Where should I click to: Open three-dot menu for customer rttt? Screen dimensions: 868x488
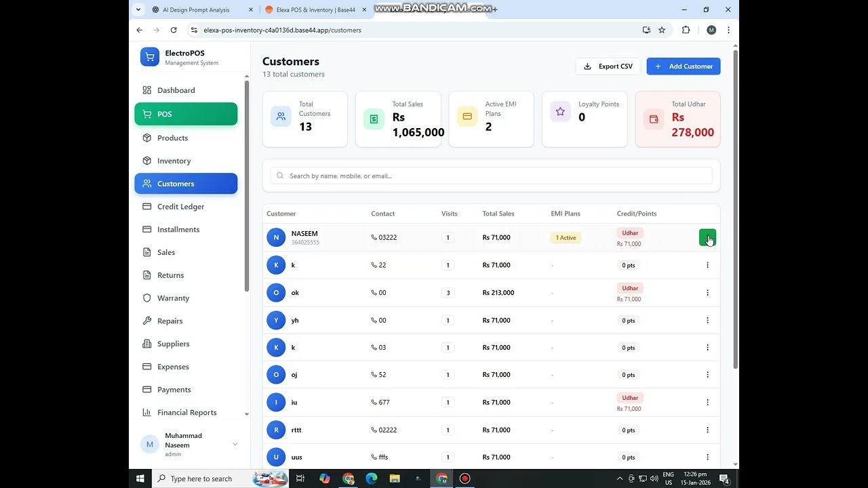tap(707, 430)
